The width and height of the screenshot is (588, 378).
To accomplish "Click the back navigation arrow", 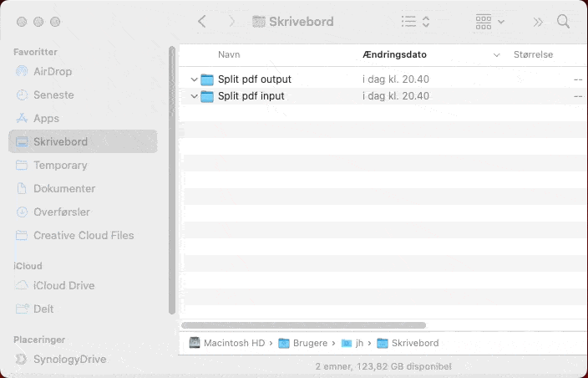I will tap(201, 21).
